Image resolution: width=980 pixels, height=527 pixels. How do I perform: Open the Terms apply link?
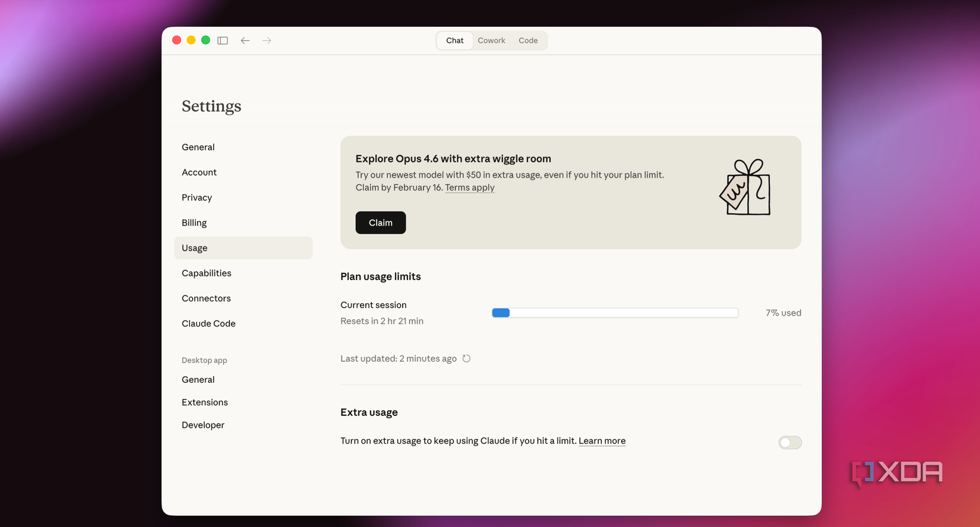(x=470, y=188)
